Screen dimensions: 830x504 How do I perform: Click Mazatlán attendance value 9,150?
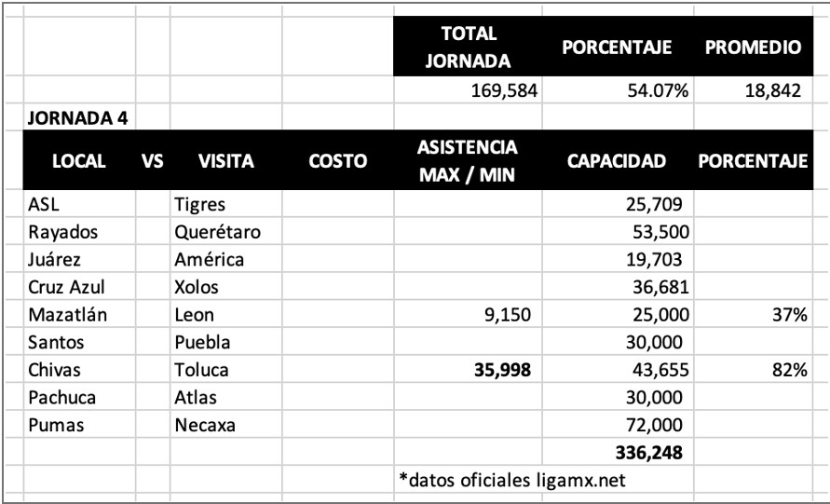[468, 315]
